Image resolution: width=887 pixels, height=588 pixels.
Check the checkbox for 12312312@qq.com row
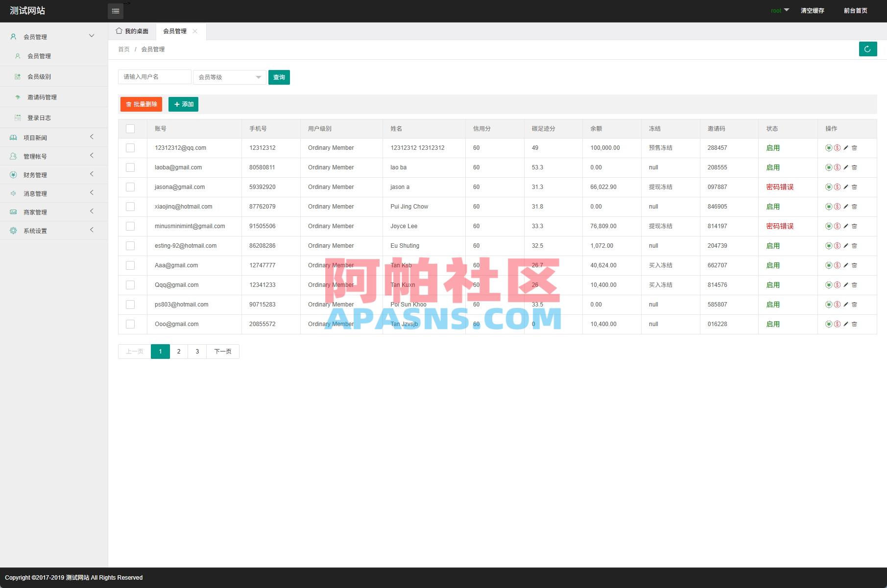[x=130, y=147]
